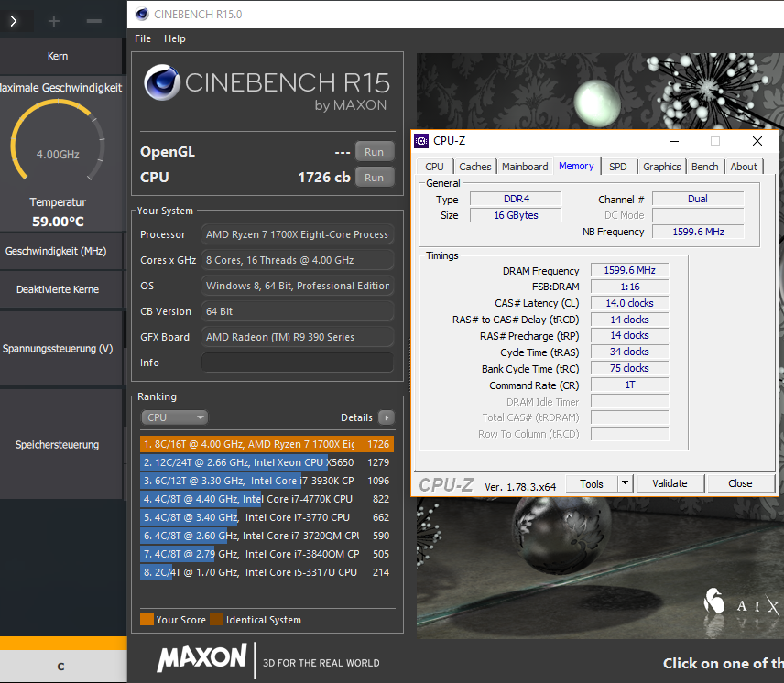Click the Kern section in Ryzen Master
Viewport: 784px width, 683px height.
[x=60, y=56]
